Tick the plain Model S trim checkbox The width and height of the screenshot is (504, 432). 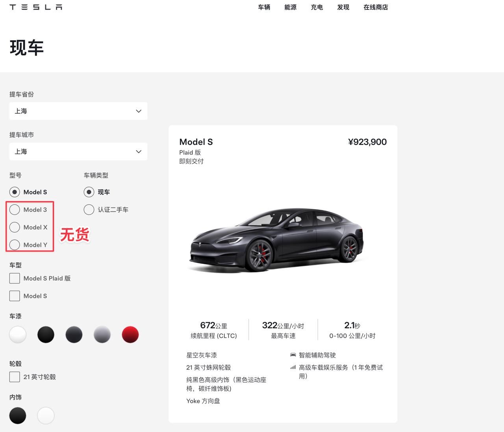coord(15,296)
